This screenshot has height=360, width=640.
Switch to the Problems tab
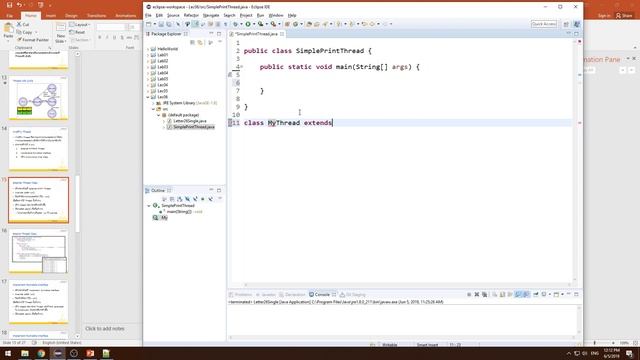pyautogui.click(x=240, y=294)
